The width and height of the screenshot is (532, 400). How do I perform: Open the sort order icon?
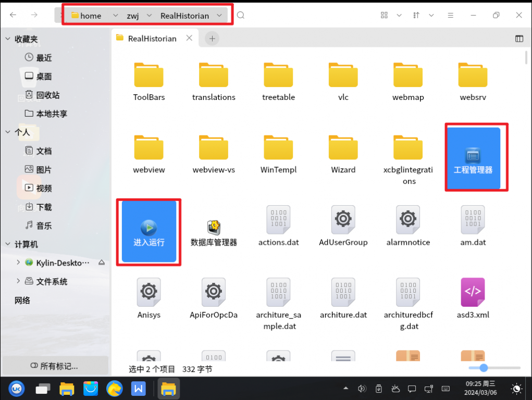[x=416, y=15]
